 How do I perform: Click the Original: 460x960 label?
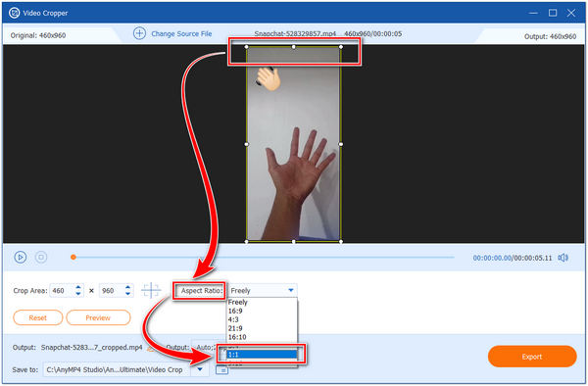pos(38,35)
